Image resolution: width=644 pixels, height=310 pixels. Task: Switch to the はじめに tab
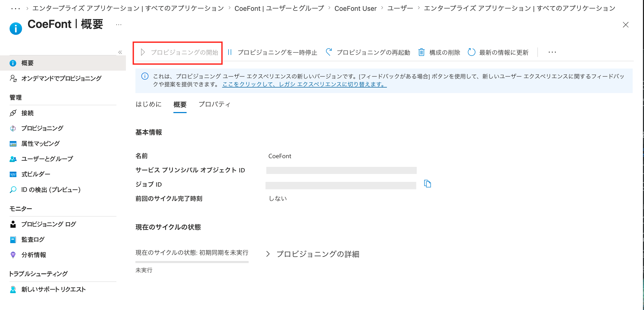(149, 104)
